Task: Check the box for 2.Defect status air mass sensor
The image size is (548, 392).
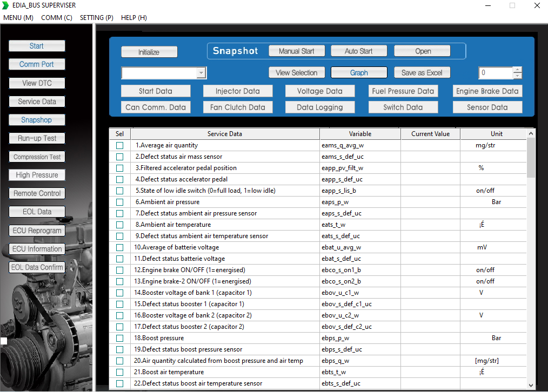Action: (120, 157)
